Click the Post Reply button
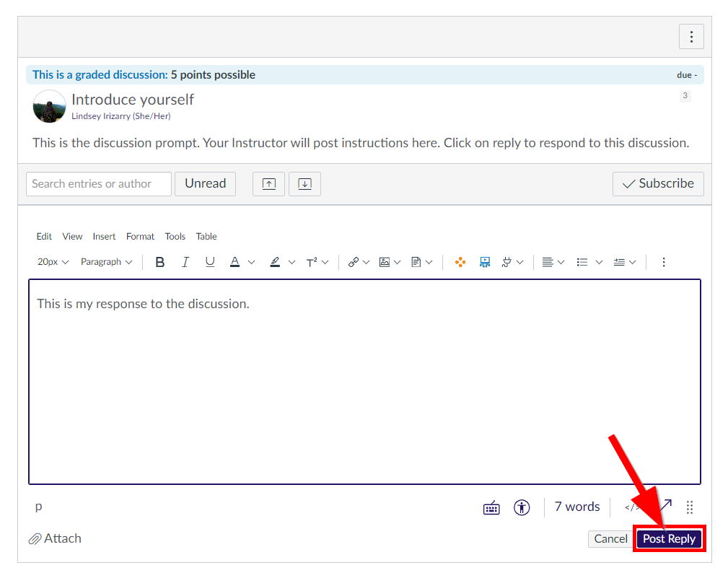This screenshot has height=573, width=728. click(669, 538)
